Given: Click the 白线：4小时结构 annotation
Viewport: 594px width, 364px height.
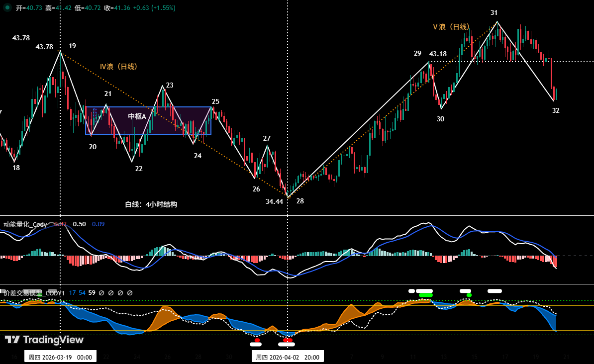Looking at the screenshot, I should pos(151,204).
